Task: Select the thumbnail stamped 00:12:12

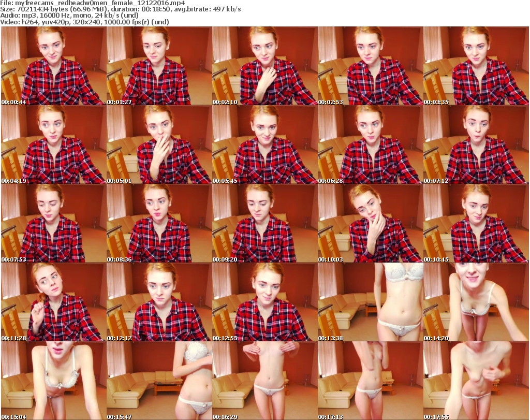Action: click(159, 302)
